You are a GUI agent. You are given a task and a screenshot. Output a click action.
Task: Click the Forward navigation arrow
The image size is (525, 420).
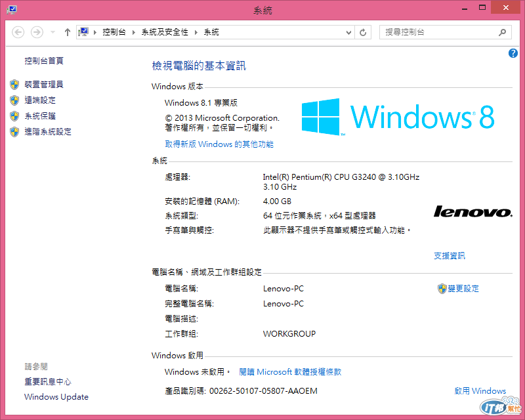(37, 33)
